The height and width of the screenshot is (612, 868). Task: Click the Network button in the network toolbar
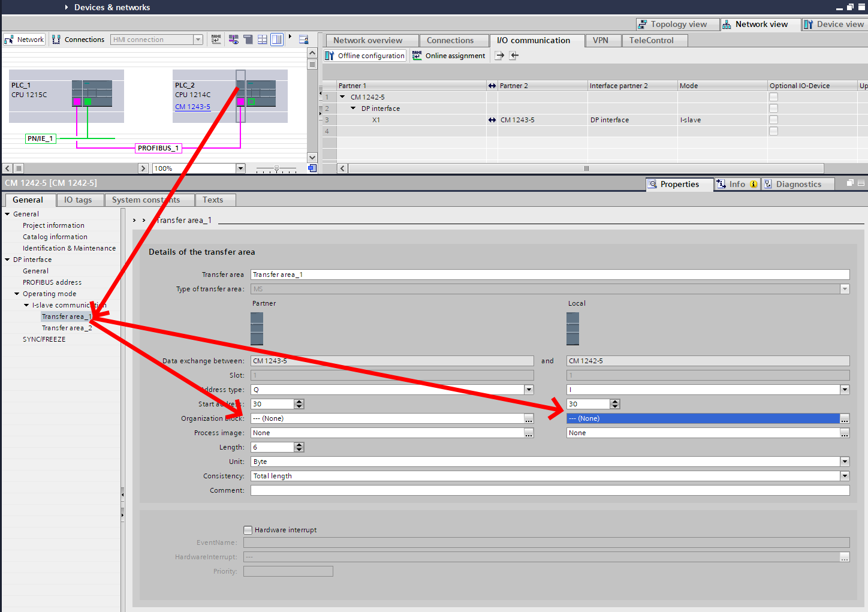[24, 40]
